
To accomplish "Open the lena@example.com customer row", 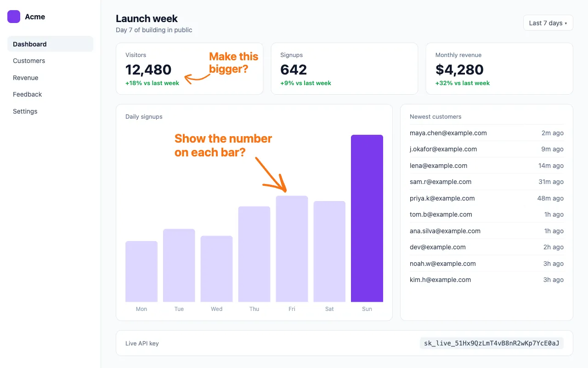I will 486,166.
